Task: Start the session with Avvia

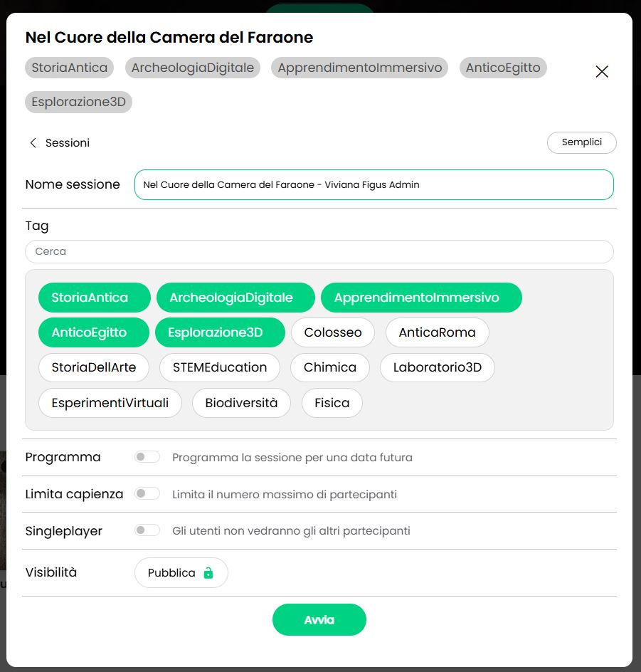Action: click(x=319, y=619)
